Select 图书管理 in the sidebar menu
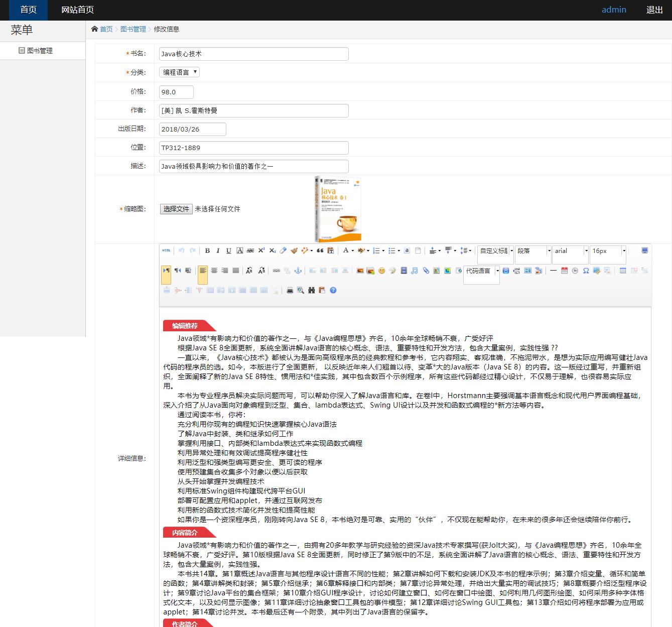Screen dimensions: 672x627 tap(39, 51)
